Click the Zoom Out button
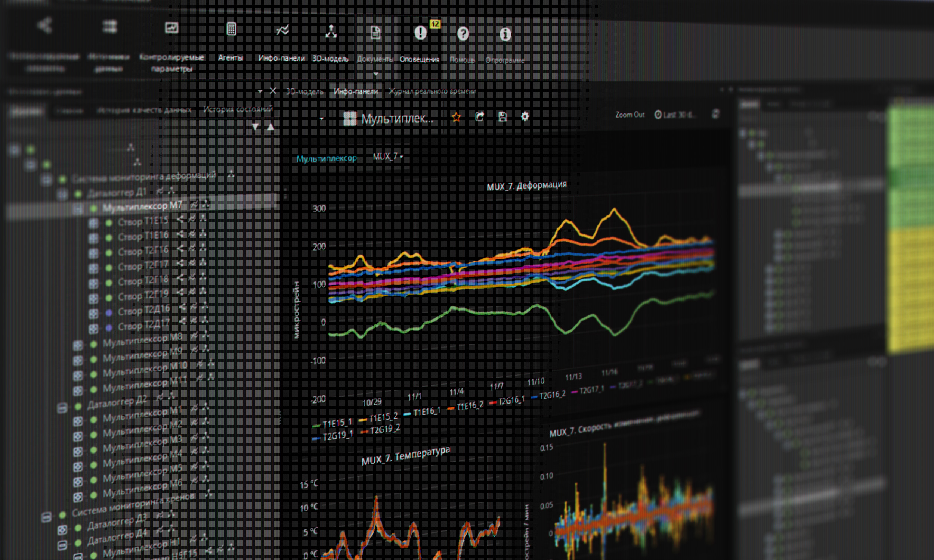Screen dimensions: 934x560 630,115
